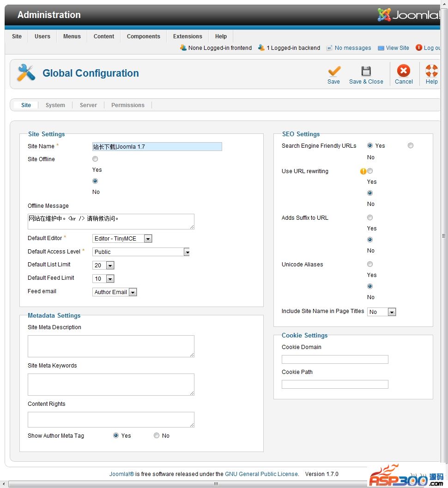Select No for Show Author Meta Tag
The image size is (448, 488).
tap(157, 435)
